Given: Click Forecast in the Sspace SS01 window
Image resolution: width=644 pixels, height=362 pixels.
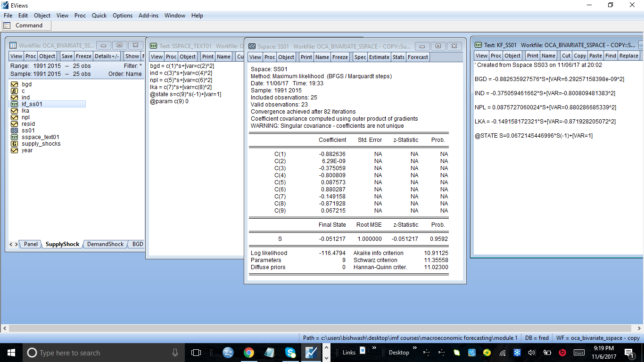Looking at the screenshot, I should [x=418, y=57].
